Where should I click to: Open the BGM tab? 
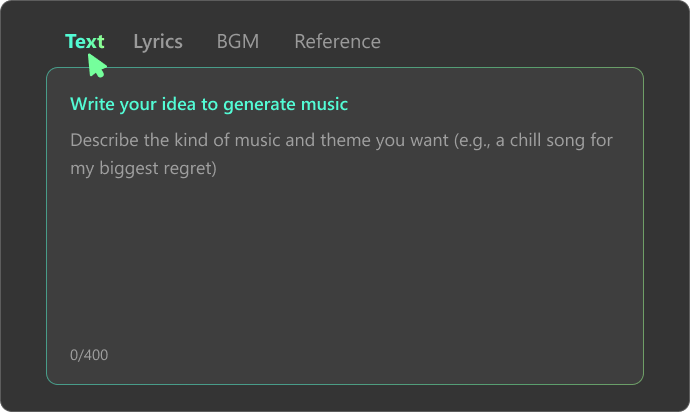(238, 42)
